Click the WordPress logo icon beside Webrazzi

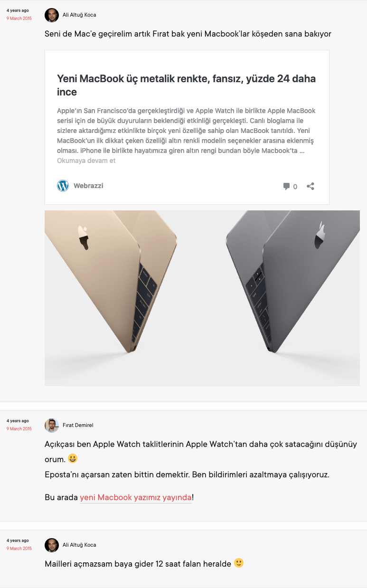[63, 186]
